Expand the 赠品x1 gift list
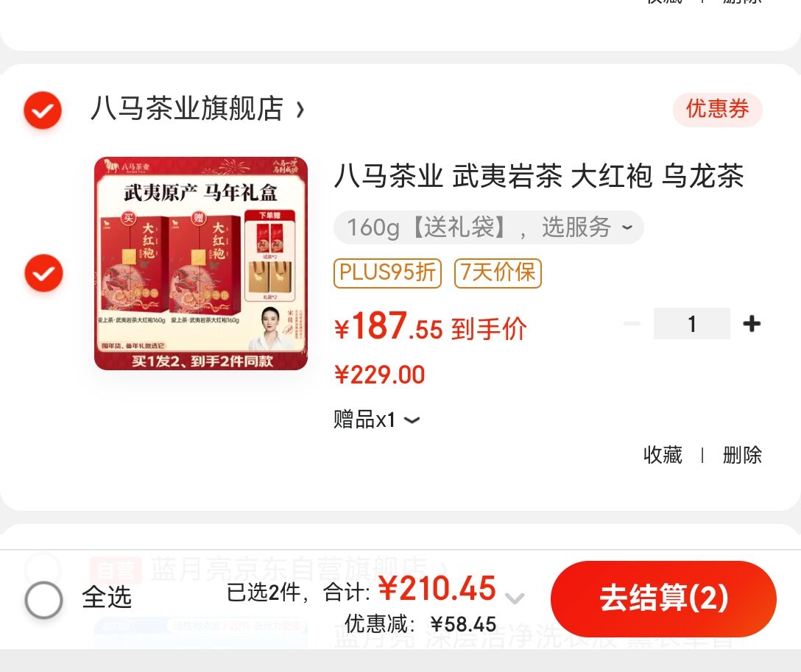The width and height of the screenshot is (801, 672). pos(377,420)
